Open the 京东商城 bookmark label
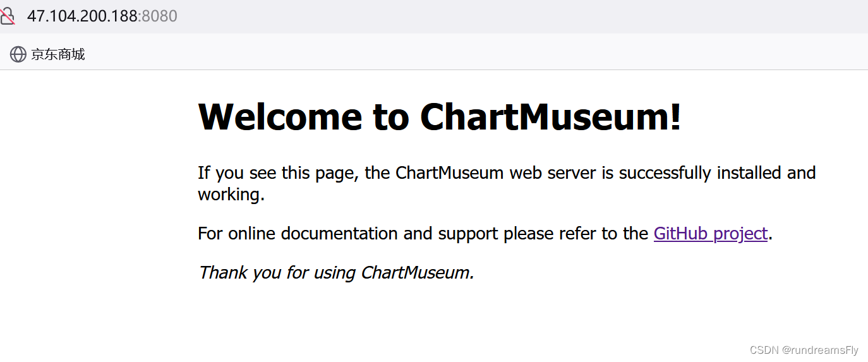The height and width of the screenshot is (362, 868). [x=58, y=54]
